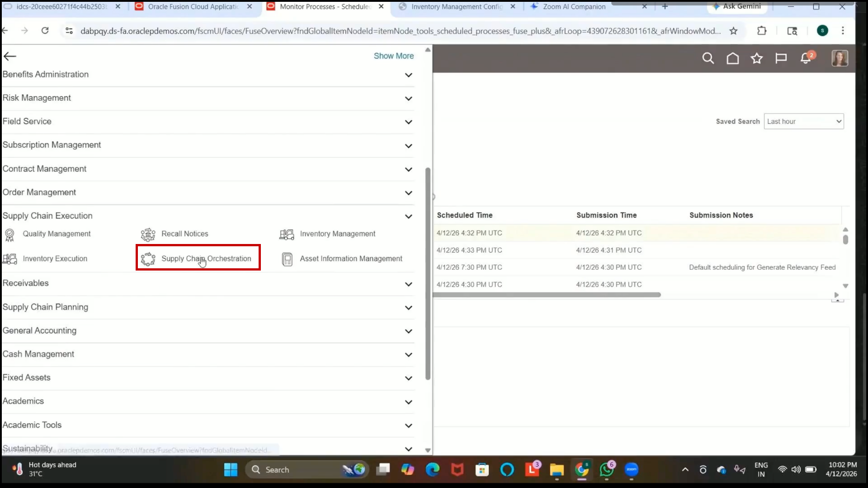This screenshot has width=868, height=488.
Task: Open Quality Management link
Action: (57, 234)
